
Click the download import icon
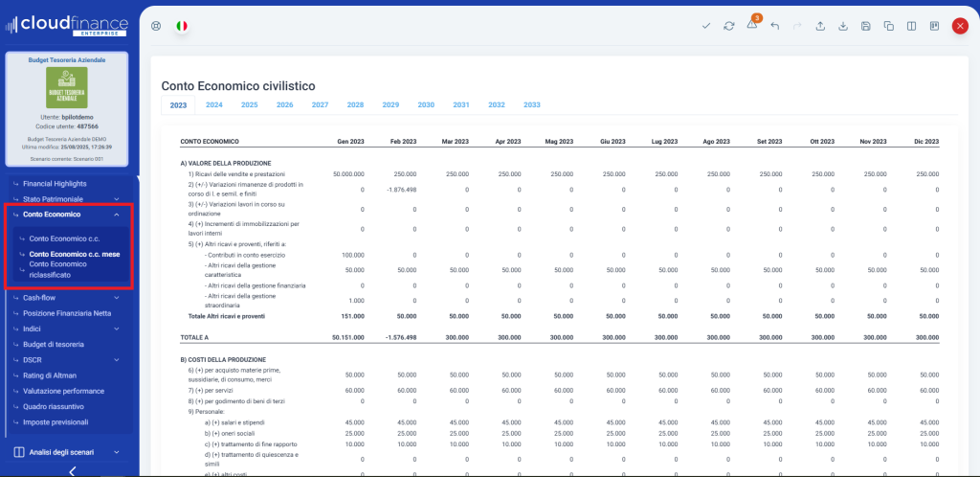click(x=843, y=26)
